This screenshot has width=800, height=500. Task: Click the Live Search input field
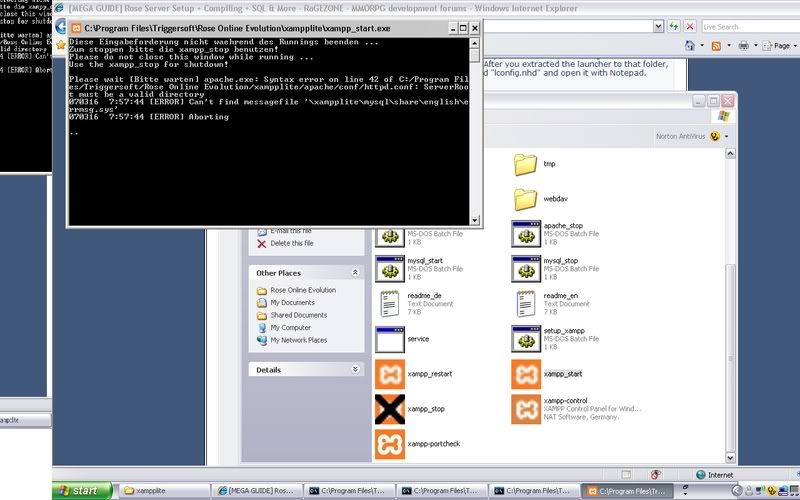750,27
